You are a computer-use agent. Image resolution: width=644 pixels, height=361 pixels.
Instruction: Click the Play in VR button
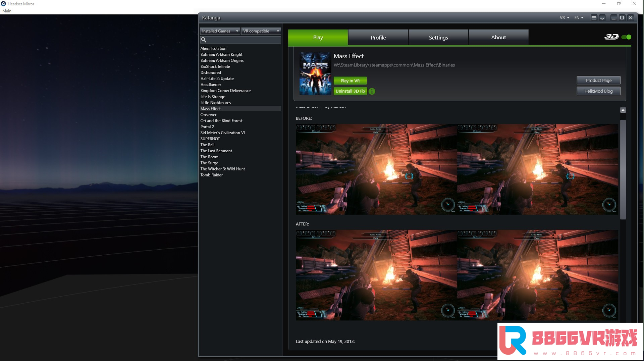(x=350, y=81)
